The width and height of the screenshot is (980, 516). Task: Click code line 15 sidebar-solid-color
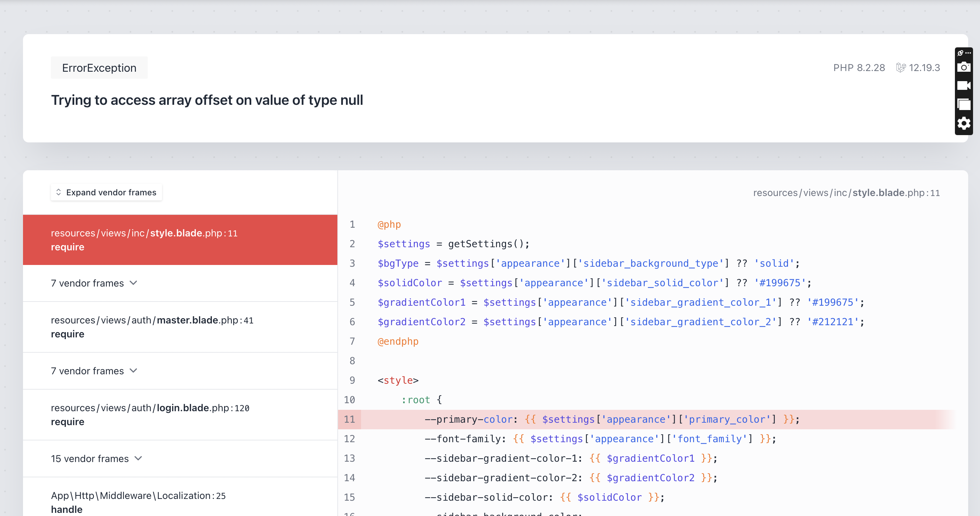[x=544, y=498]
